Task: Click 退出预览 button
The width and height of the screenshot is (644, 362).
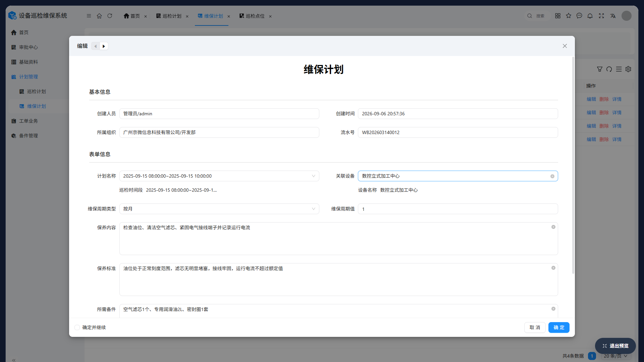Action: [615, 346]
